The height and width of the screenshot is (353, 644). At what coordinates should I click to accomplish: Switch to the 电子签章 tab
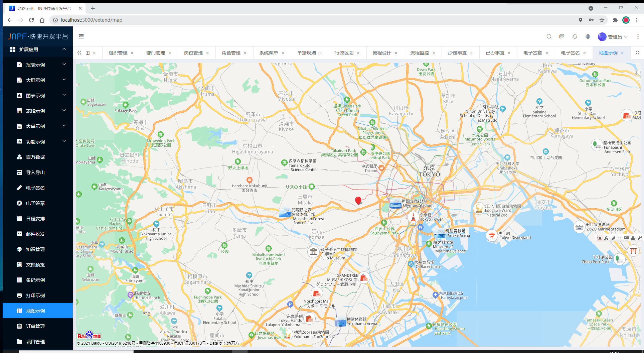point(532,53)
